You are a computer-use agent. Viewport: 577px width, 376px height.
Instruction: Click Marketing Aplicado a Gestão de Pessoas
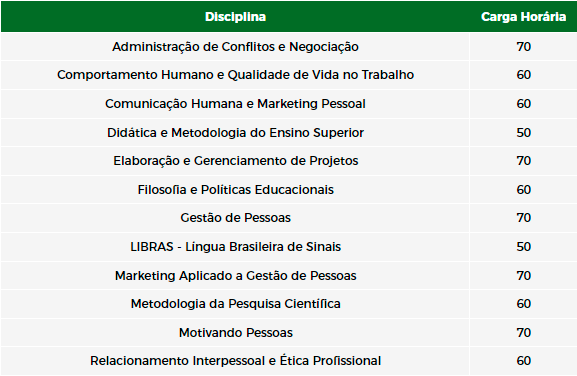point(236,276)
